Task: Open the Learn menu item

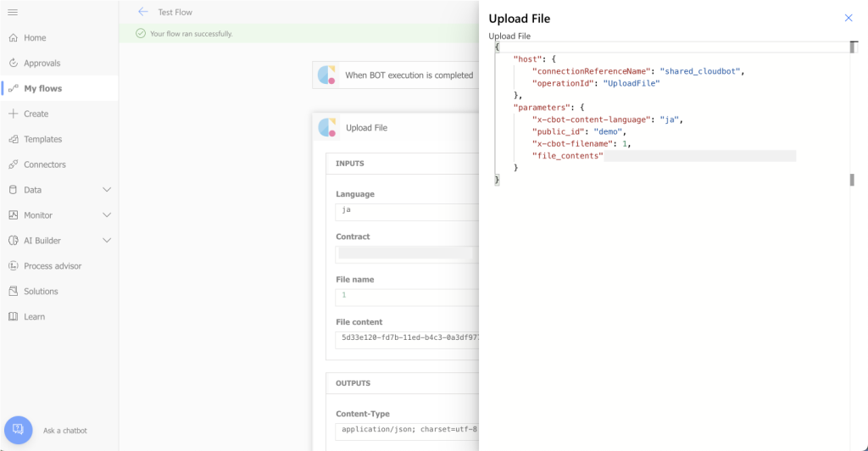Action: (59, 316)
